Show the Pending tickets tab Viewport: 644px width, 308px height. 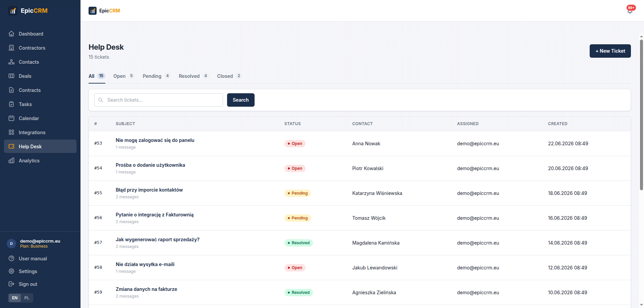coord(156,76)
